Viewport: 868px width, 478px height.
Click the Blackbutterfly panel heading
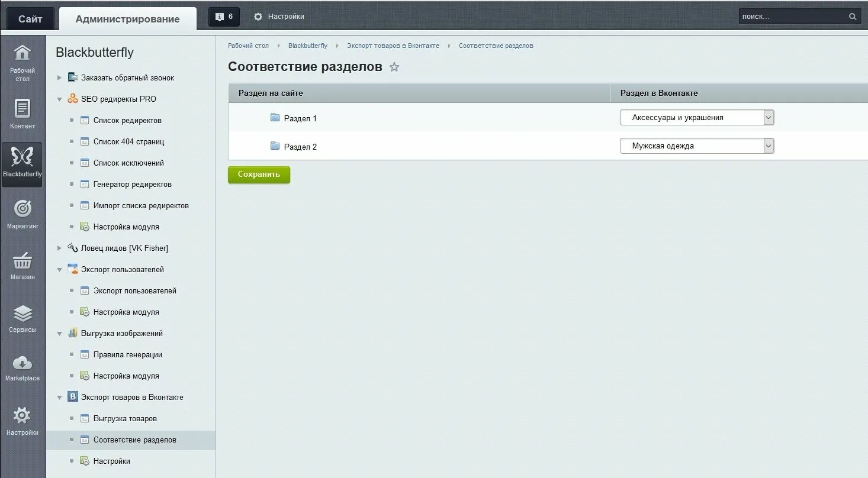[95, 52]
